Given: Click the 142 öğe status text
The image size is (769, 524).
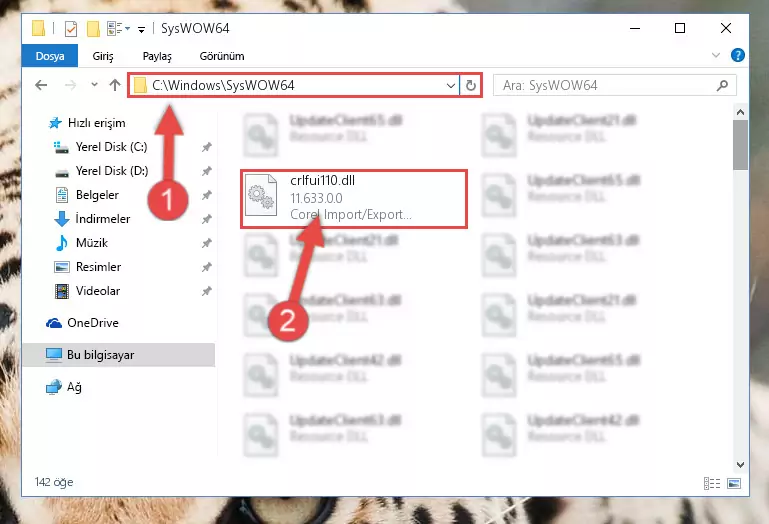Looking at the screenshot, I should click(54, 482).
